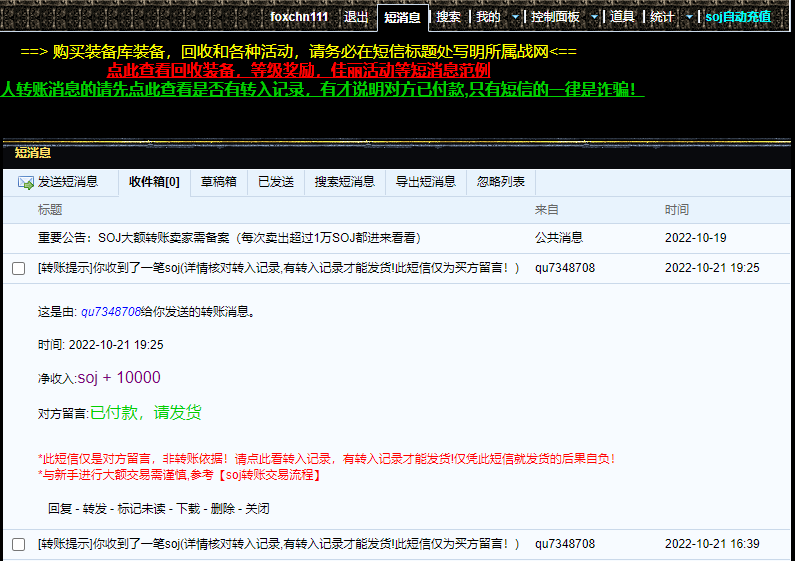795x561 pixels.
Task: Click the envelope icon beside 发送短消息
Action: (26, 182)
